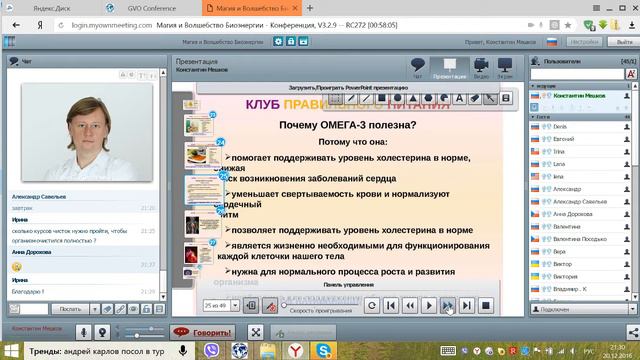Click the fullscreen expand arrows button

[256, 332]
